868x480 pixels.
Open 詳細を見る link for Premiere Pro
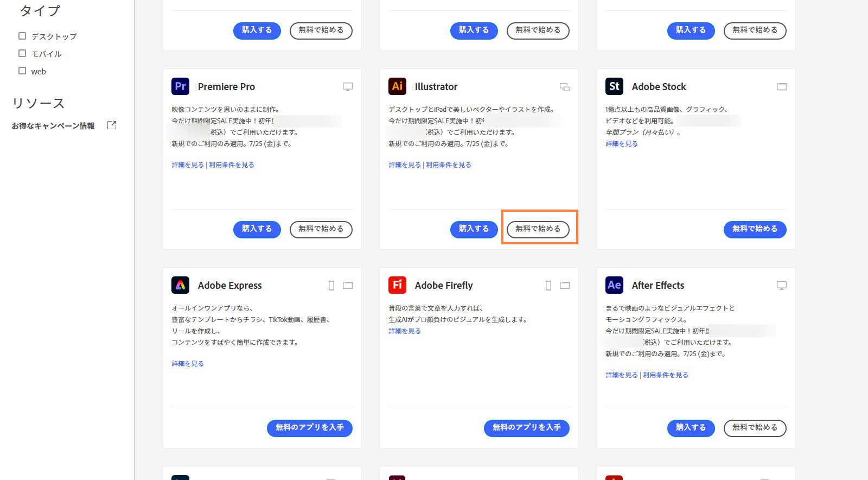tap(188, 165)
